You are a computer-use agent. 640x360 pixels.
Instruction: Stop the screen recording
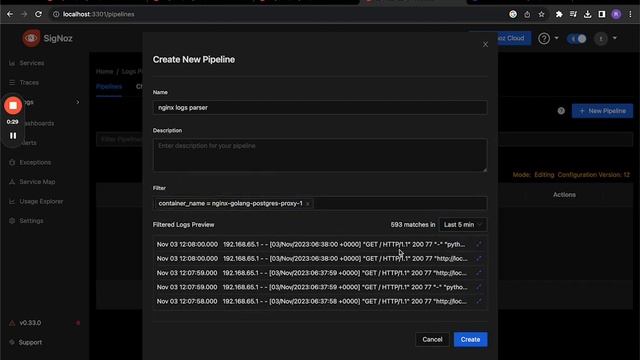point(13,106)
